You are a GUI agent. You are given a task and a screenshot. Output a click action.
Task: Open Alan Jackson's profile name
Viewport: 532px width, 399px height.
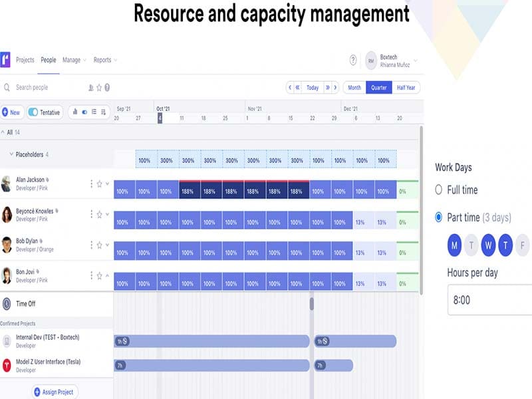30,180
